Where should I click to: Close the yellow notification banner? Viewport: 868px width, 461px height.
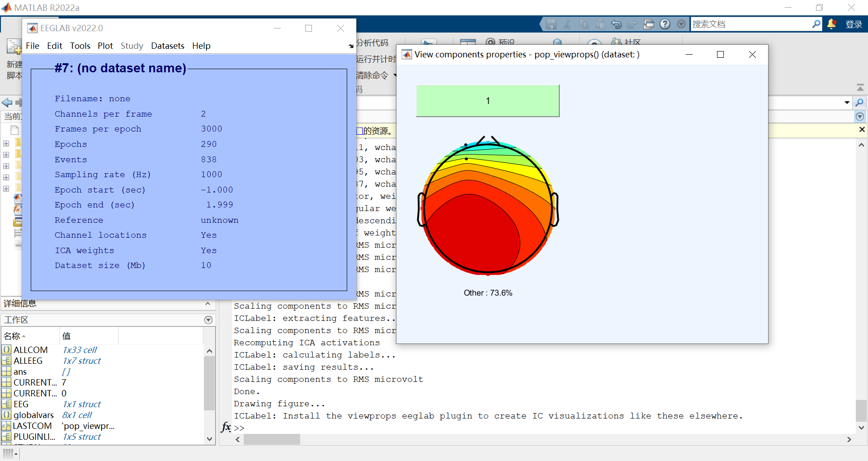(862, 130)
